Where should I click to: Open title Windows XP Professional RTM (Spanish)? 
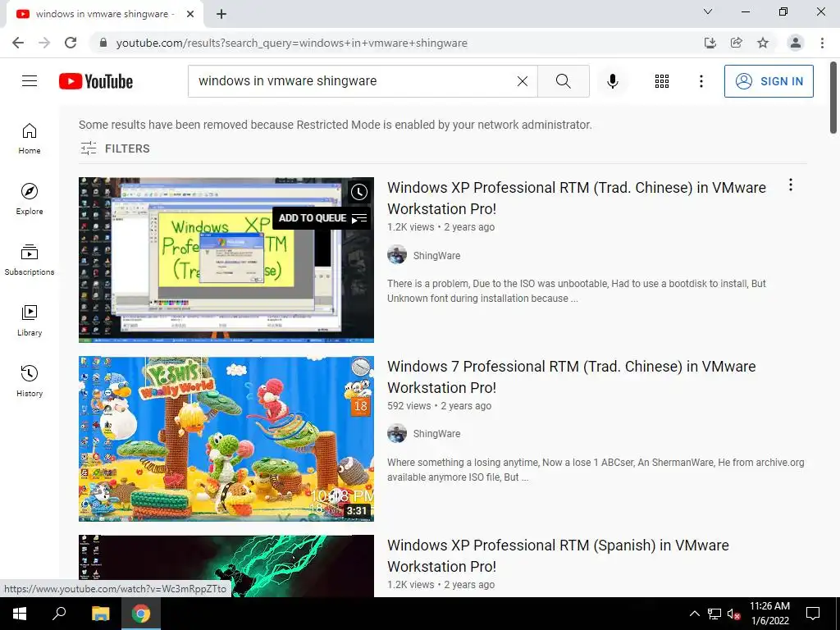pyautogui.click(x=558, y=555)
